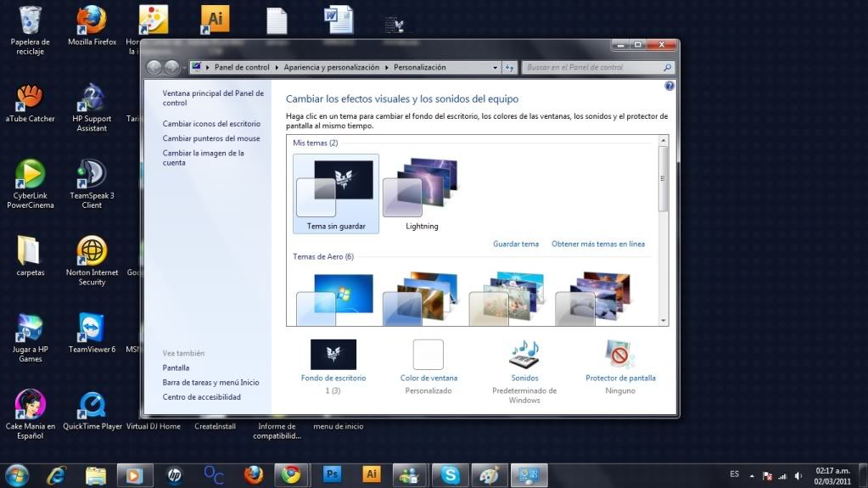Click the Color de ventana swatch
The height and width of the screenshot is (488, 868).
[428, 355]
